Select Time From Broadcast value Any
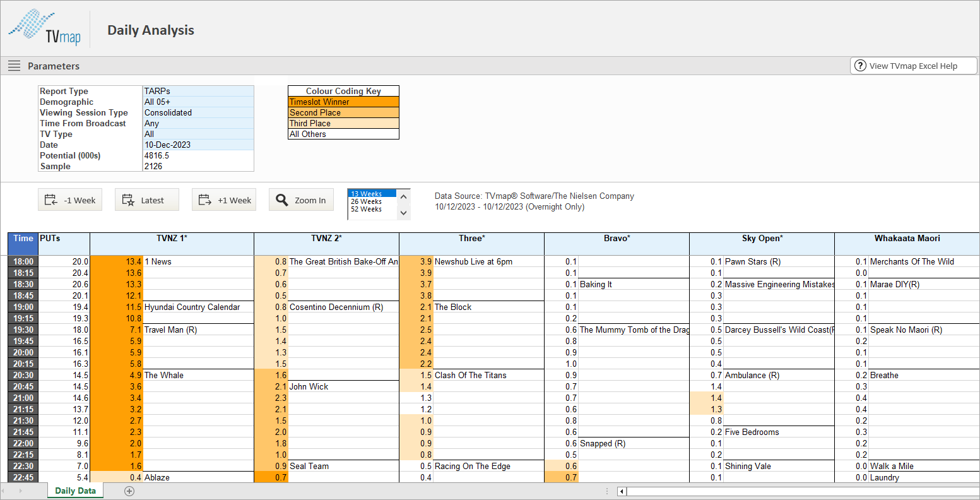 tap(198, 123)
